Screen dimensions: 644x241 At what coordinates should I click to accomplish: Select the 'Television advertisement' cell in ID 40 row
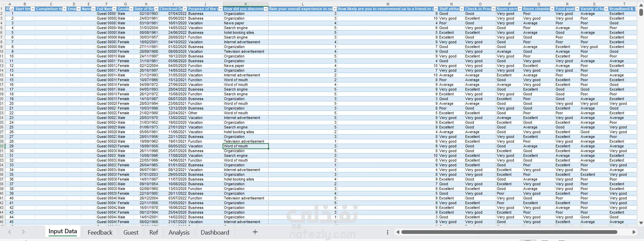tap(246, 198)
